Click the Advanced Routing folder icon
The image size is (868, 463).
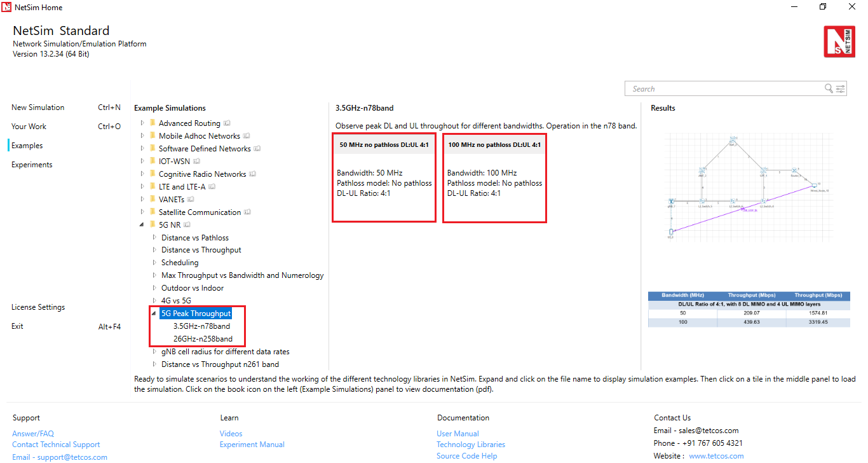(153, 123)
